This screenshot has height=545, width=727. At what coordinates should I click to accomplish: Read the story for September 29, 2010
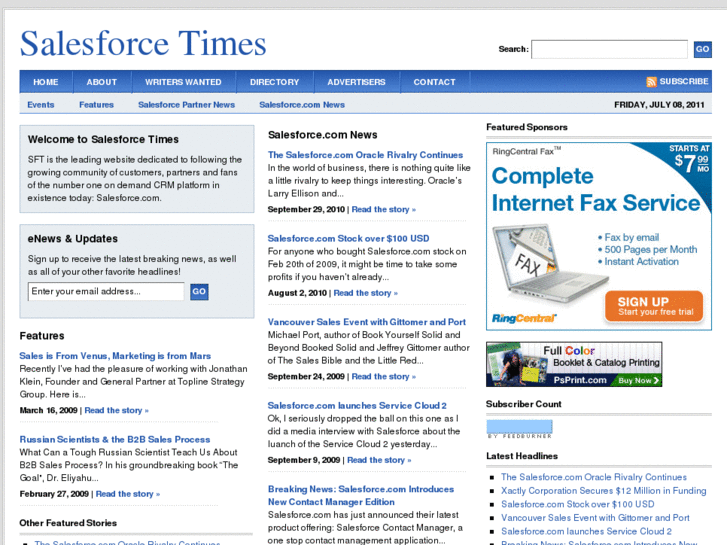coord(383,210)
